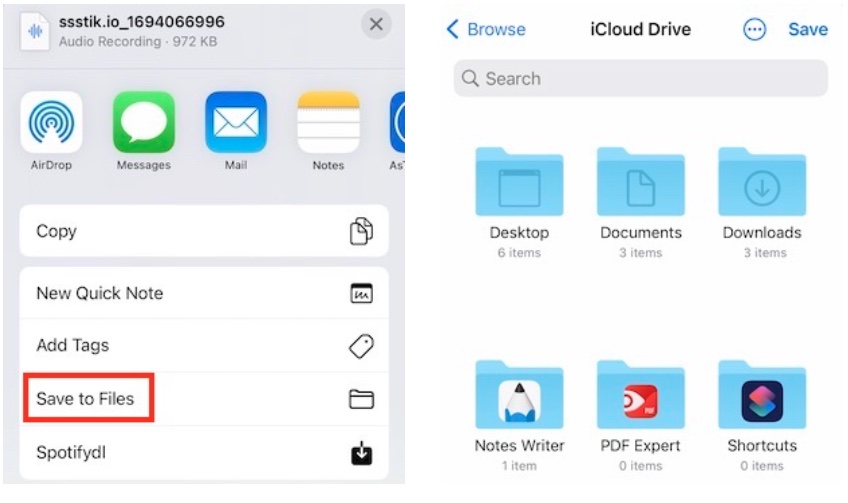848x503 pixels.
Task: Open the Notes Writer folder
Action: tap(519, 397)
